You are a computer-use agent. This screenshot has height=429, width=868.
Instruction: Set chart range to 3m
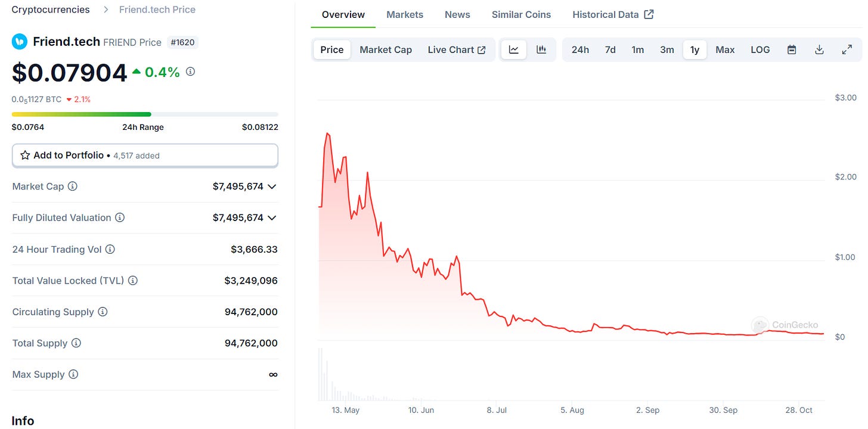pos(667,50)
